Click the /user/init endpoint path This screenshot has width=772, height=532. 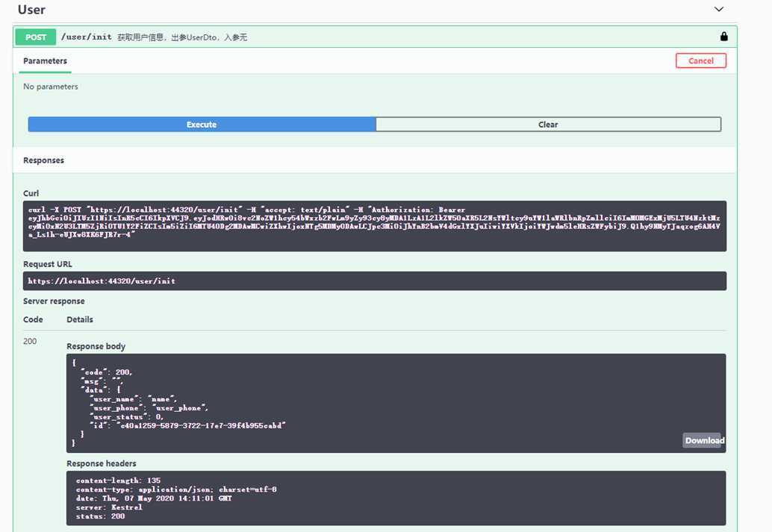tap(86, 37)
